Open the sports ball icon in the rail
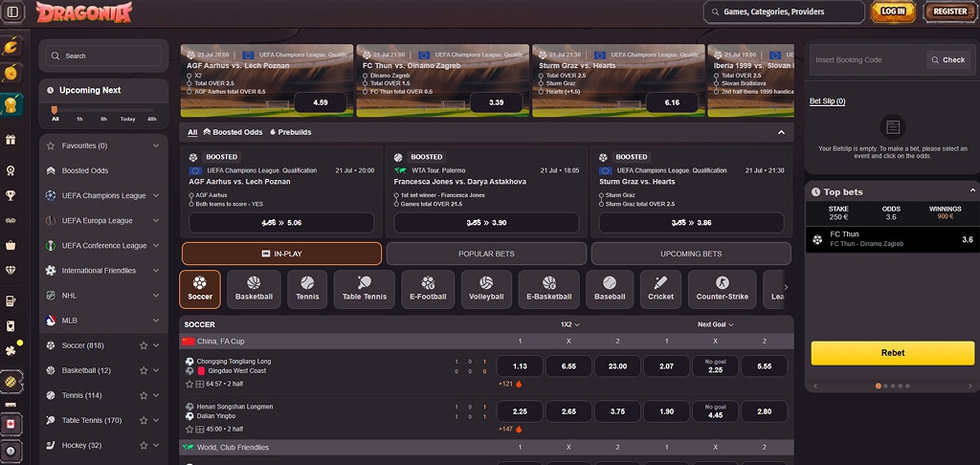The width and height of the screenshot is (980, 465). point(11,381)
